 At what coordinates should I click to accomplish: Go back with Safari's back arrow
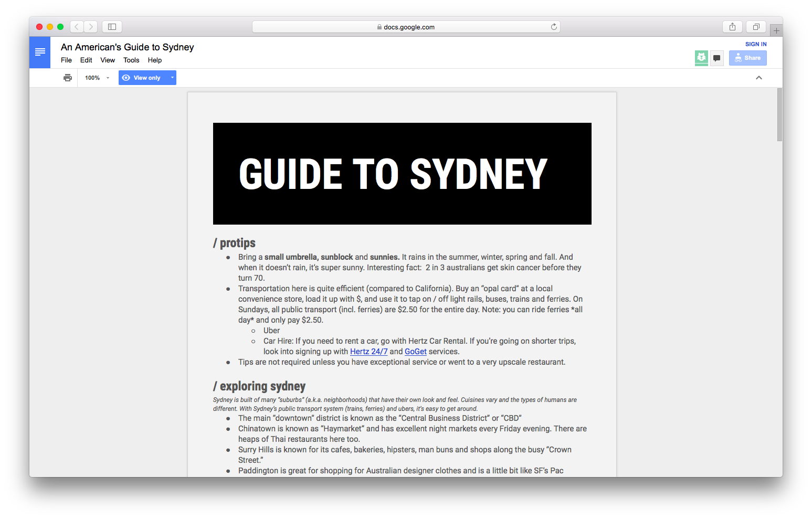77,27
